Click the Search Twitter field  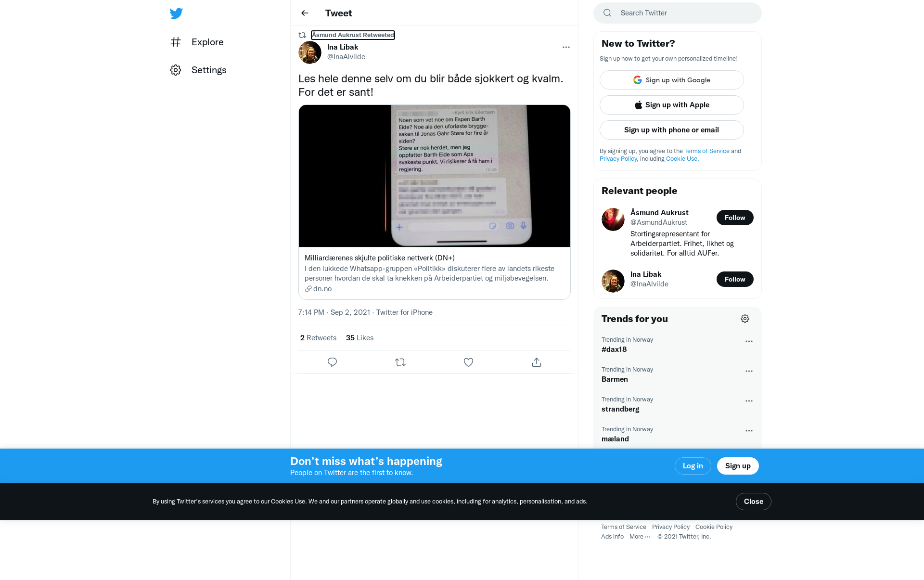click(678, 13)
